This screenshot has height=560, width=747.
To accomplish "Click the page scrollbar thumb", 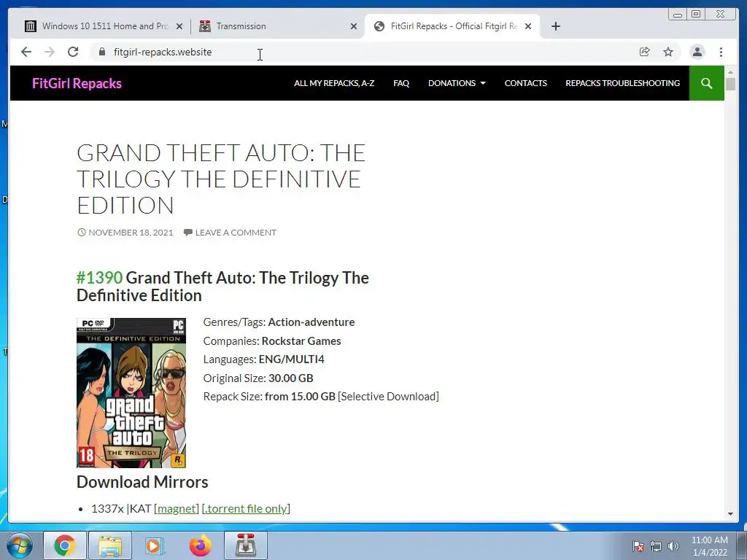I will click(730, 85).
